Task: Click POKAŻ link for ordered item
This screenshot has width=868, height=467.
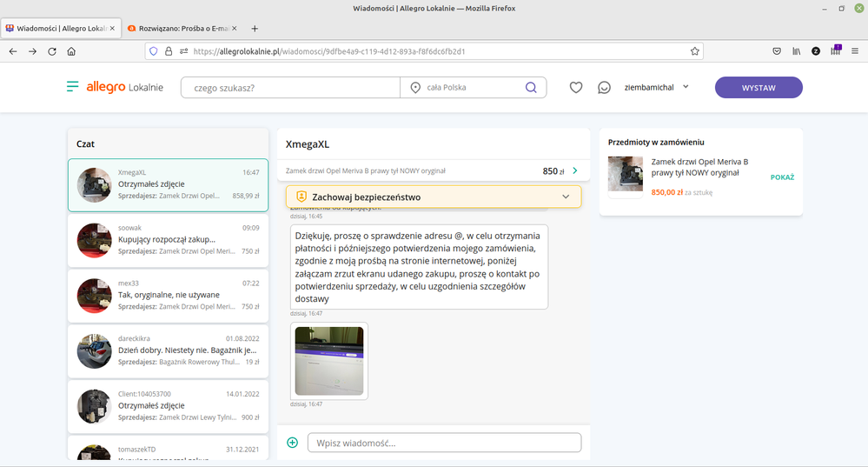Action: [x=782, y=177]
